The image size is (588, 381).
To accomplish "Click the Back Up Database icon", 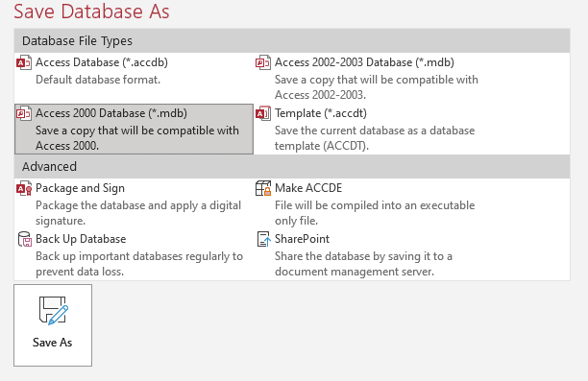I will (24, 239).
